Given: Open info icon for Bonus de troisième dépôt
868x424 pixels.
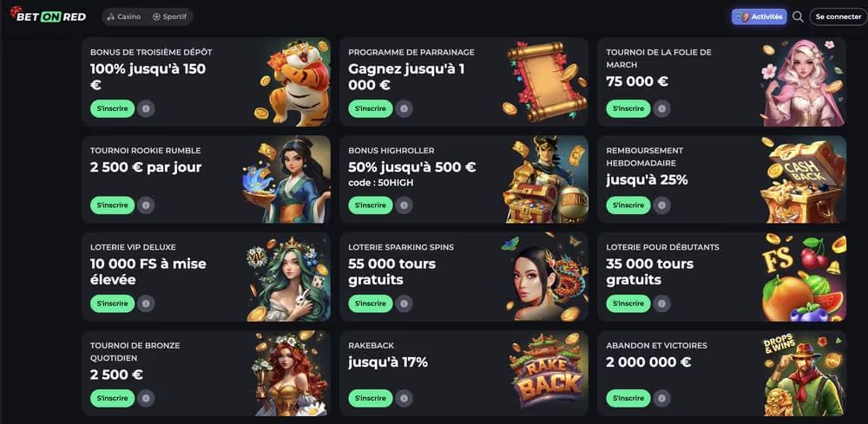Looking at the screenshot, I should (x=146, y=108).
